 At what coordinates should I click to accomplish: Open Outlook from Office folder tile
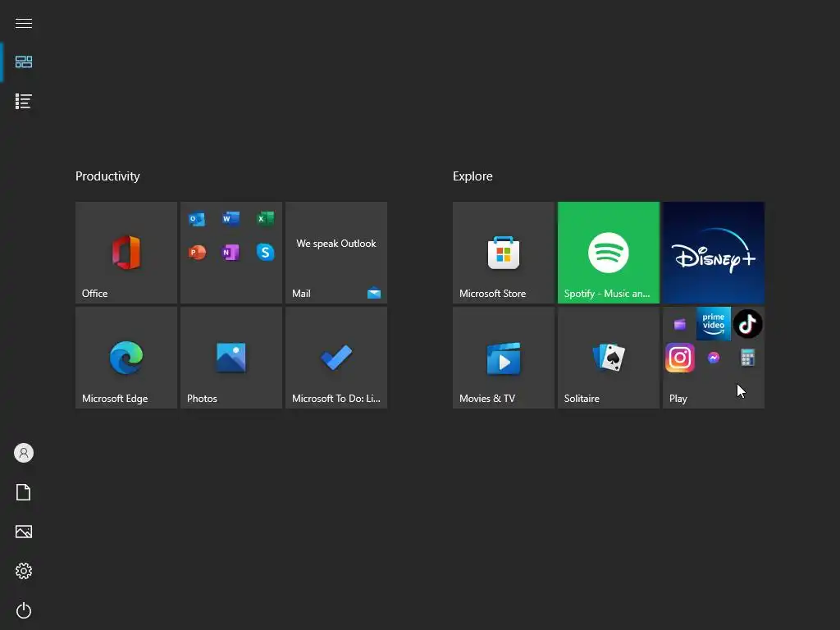point(197,219)
